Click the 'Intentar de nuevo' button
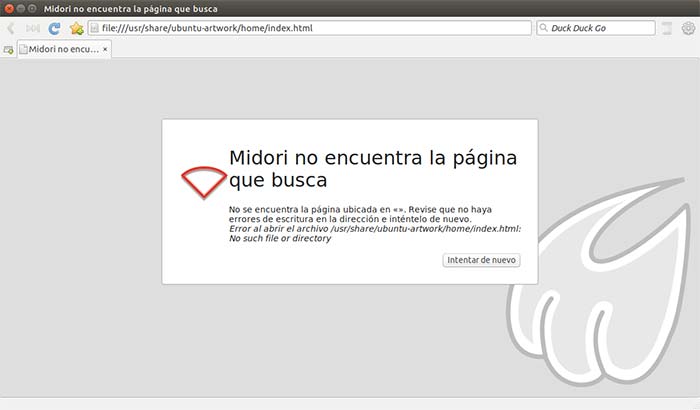Image resolution: width=700 pixels, height=410 pixels. tap(481, 260)
